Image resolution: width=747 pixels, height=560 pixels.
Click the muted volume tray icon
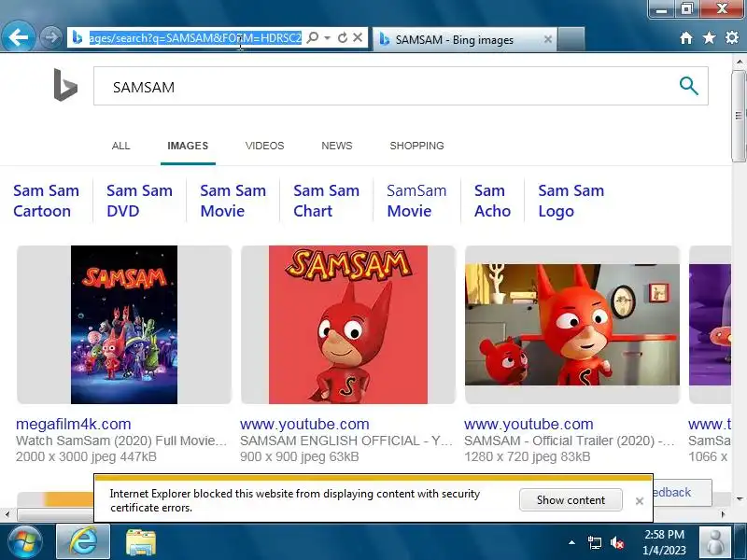pos(617,542)
